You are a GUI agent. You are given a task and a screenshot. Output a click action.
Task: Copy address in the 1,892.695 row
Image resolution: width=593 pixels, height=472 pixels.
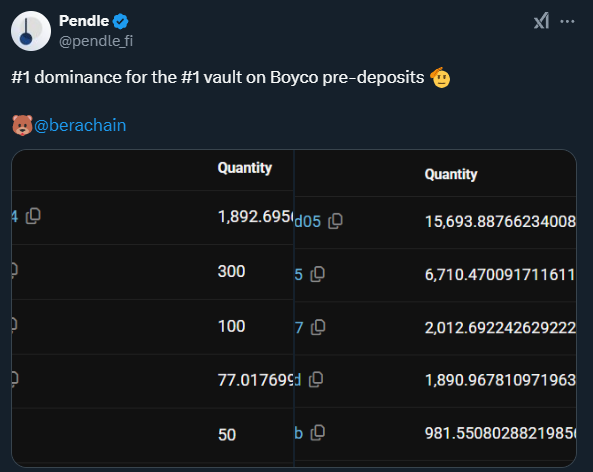[33, 216]
